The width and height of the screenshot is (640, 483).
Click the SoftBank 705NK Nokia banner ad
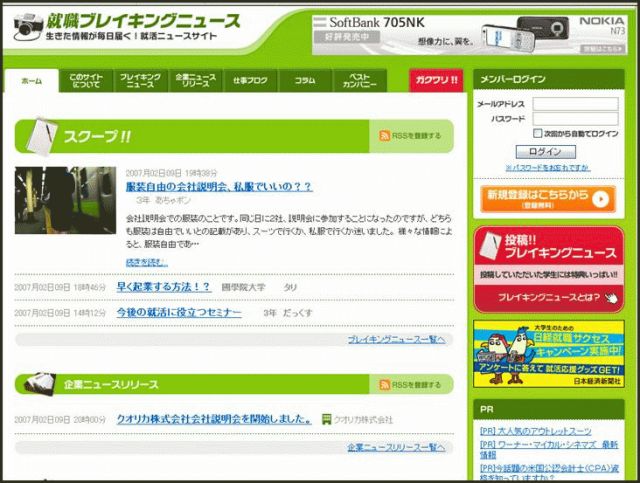[469, 35]
